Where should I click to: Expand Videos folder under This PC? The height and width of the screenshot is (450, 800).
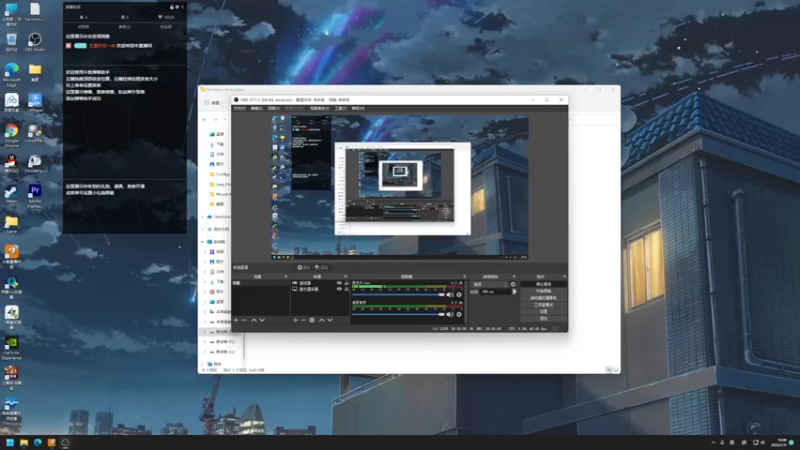pos(206,252)
